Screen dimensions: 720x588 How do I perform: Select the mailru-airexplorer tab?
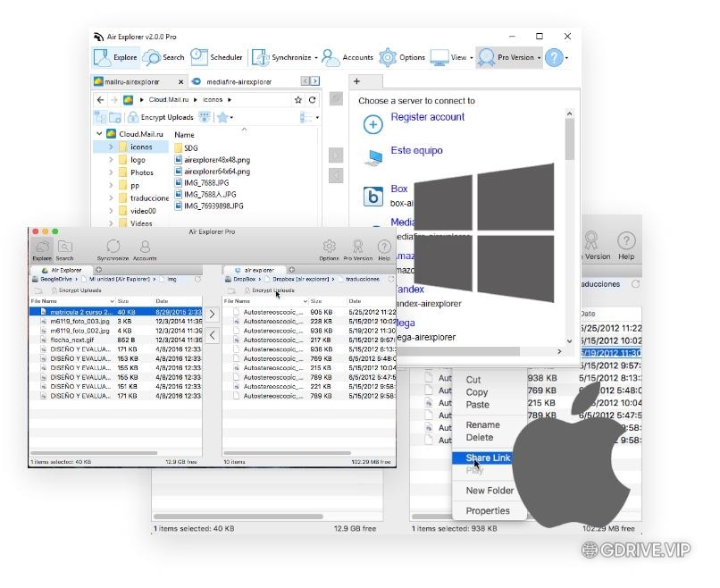(131, 82)
